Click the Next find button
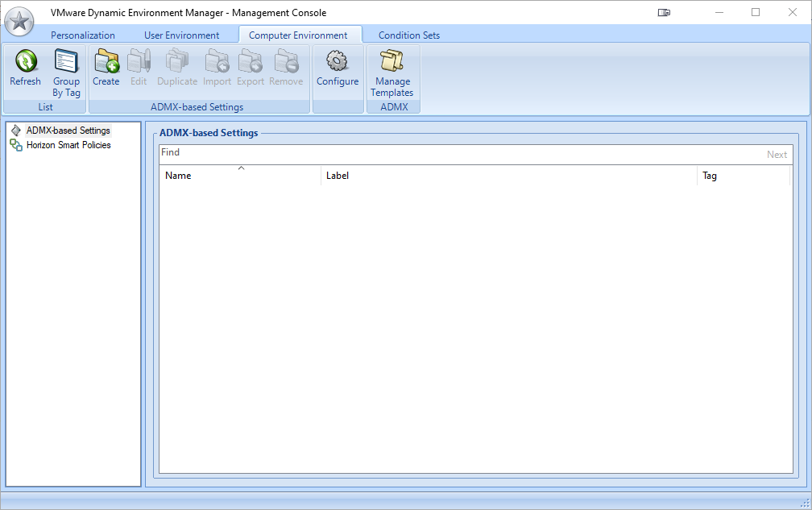812x510 pixels. (x=777, y=155)
